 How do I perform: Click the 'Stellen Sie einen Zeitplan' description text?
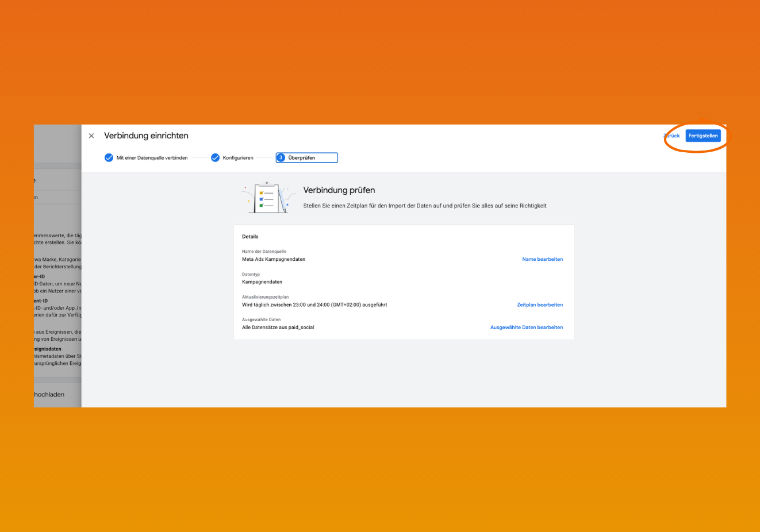click(x=425, y=206)
